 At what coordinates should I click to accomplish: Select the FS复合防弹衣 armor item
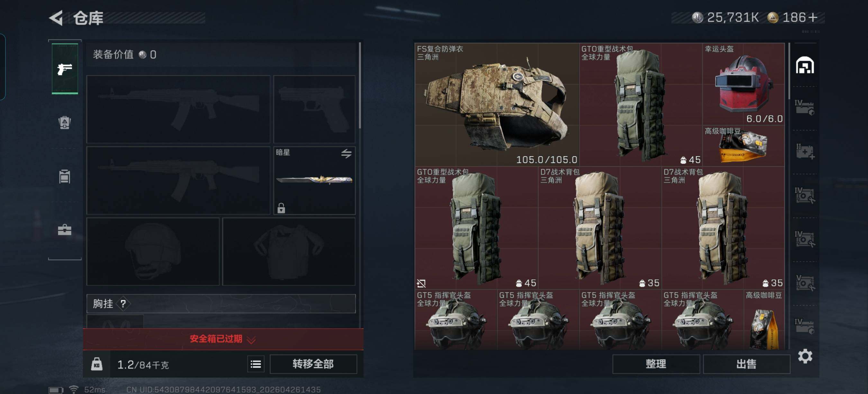[x=497, y=105]
